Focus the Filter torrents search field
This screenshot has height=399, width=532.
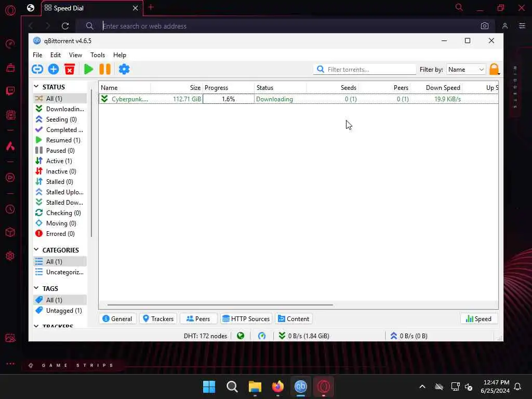coord(364,69)
